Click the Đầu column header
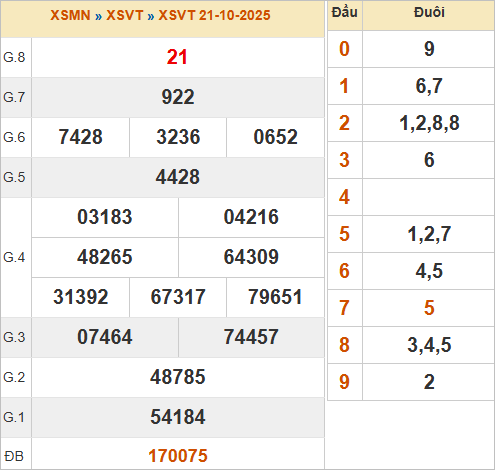Viewport: 495px width, 470px height. [345, 12]
